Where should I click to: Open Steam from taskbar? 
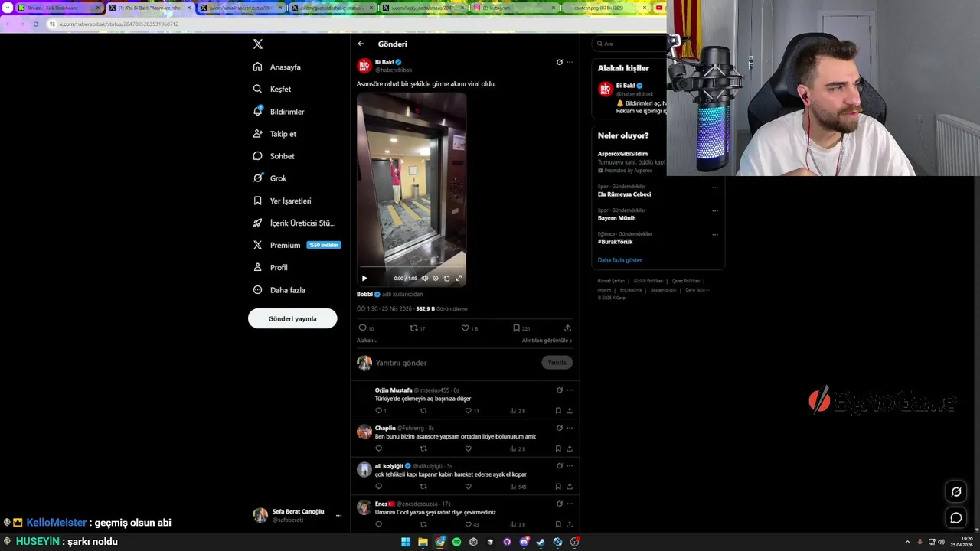coord(541,542)
